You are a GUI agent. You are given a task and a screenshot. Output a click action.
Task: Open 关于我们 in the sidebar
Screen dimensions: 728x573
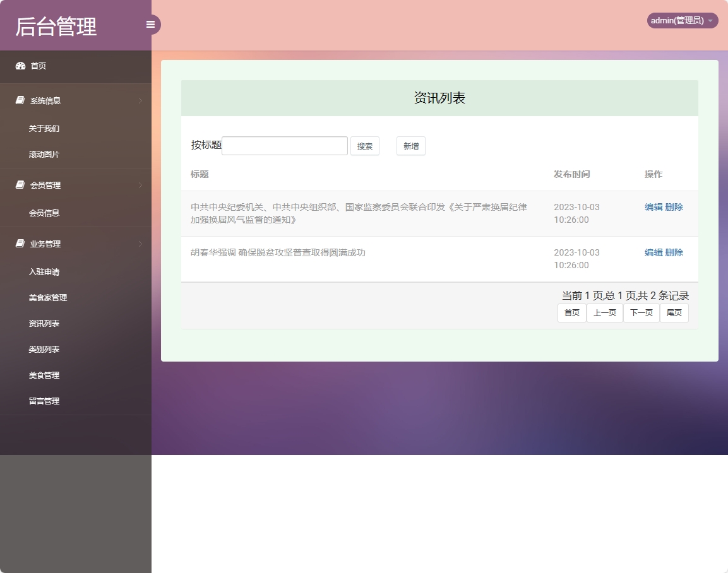point(44,128)
